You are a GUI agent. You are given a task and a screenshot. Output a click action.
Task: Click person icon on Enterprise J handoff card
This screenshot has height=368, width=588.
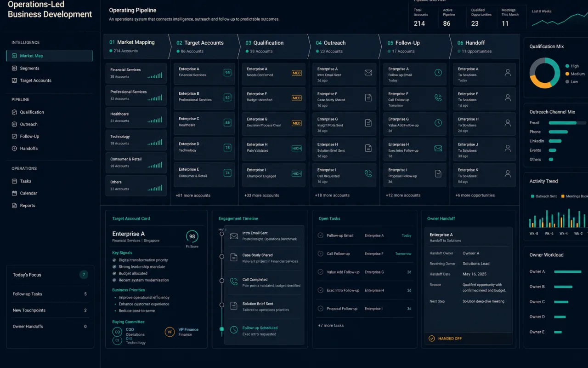click(508, 148)
